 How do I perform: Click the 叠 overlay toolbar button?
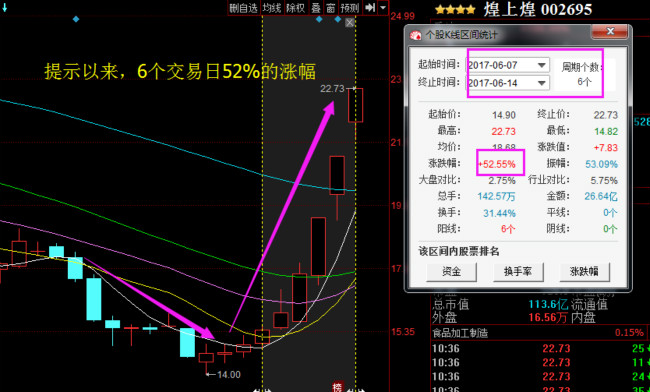click(x=316, y=7)
